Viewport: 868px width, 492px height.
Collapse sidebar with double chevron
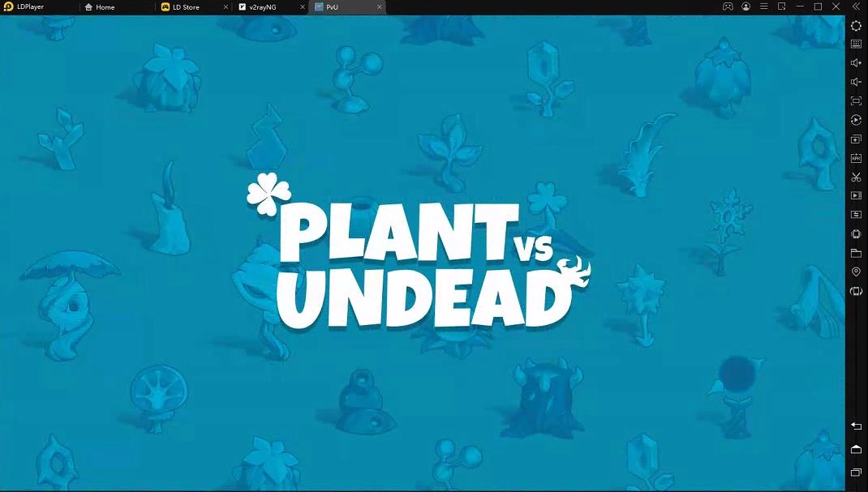(856, 6)
